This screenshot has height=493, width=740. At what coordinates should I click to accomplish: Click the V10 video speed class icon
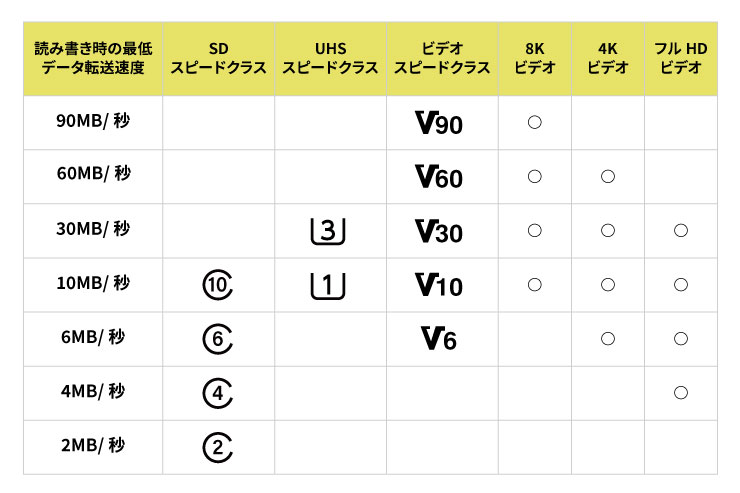pyautogui.click(x=438, y=285)
